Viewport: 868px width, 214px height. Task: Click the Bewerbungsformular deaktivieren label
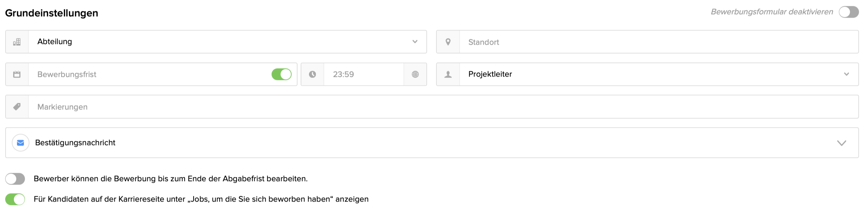[x=772, y=12]
